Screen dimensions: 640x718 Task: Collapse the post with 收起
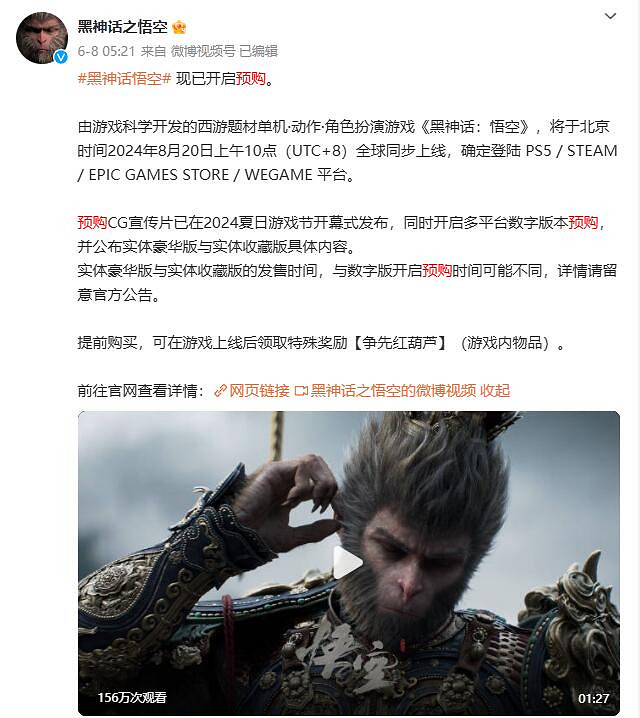point(495,391)
